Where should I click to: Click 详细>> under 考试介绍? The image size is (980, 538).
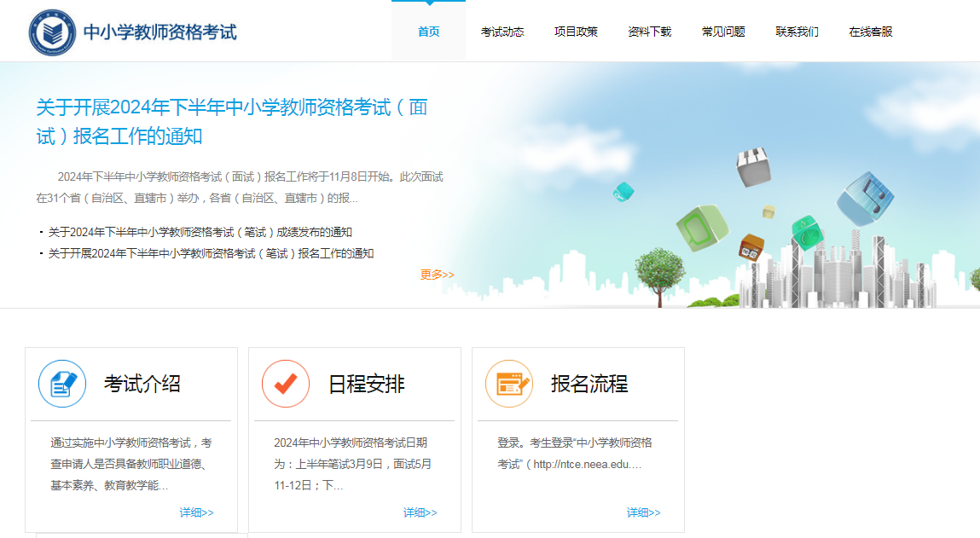(196, 512)
